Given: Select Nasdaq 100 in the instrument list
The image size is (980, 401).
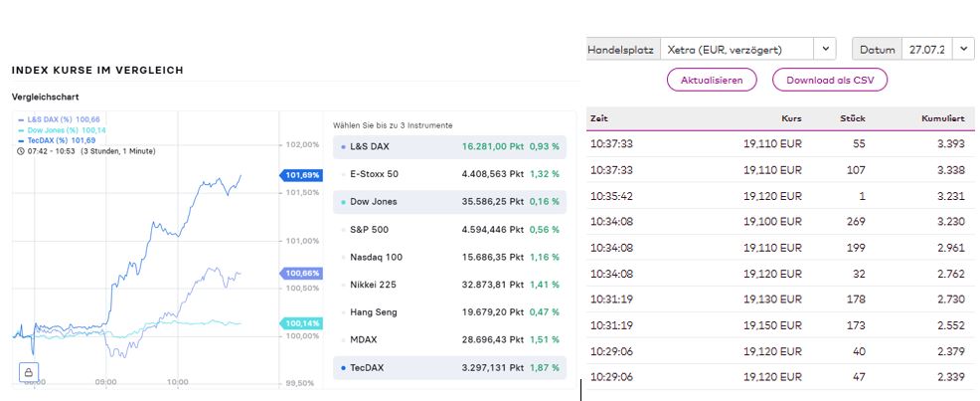Looking at the screenshot, I should click(x=449, y=257).
